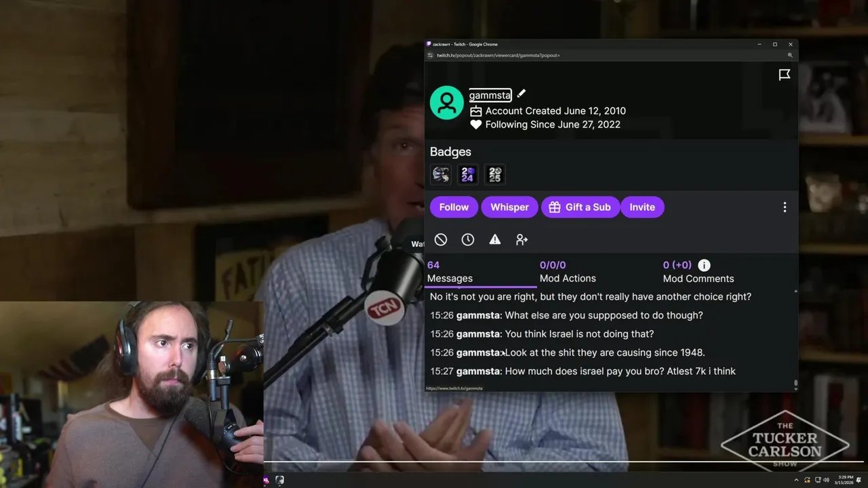Click the first badge icon under Badges
The width and height of the screenshot is (868, 488).
coord(441,175)
